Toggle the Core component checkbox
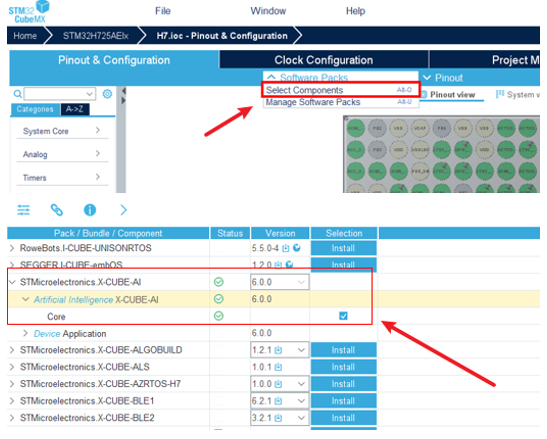This screenshot has width=547, height=439. coord(343,316)
